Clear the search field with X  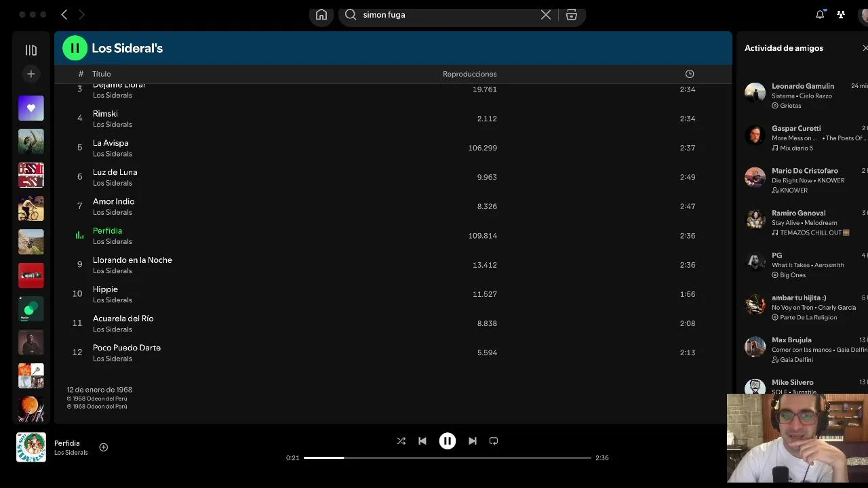(545, 15)
